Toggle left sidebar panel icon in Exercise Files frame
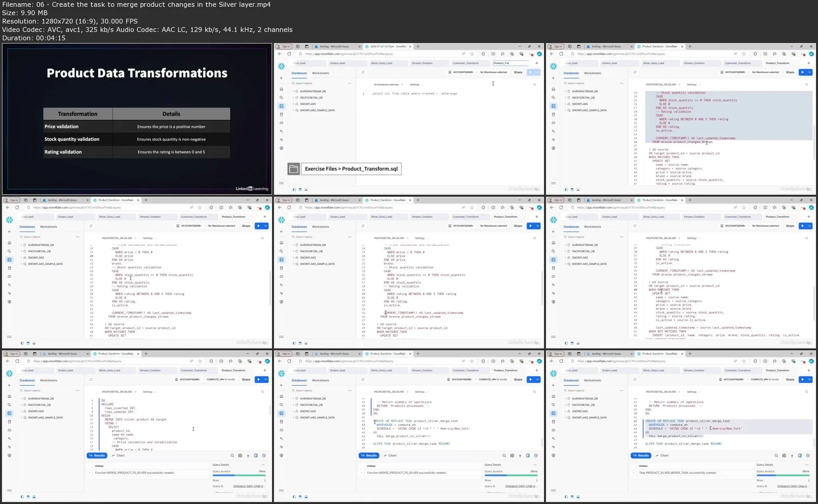The height and width of the screenshot is (504, 818). (294, 190)
